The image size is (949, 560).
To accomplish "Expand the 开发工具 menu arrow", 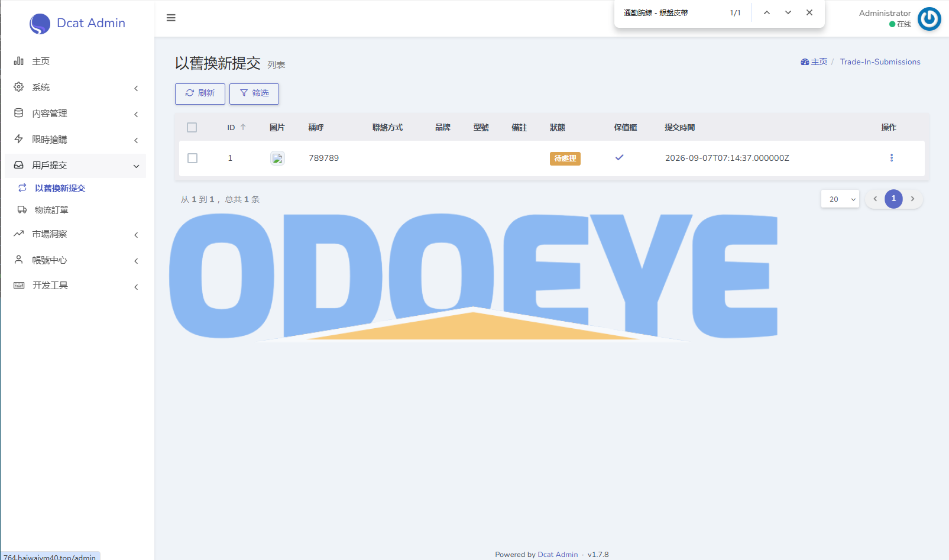I will (x=136, y=287).
